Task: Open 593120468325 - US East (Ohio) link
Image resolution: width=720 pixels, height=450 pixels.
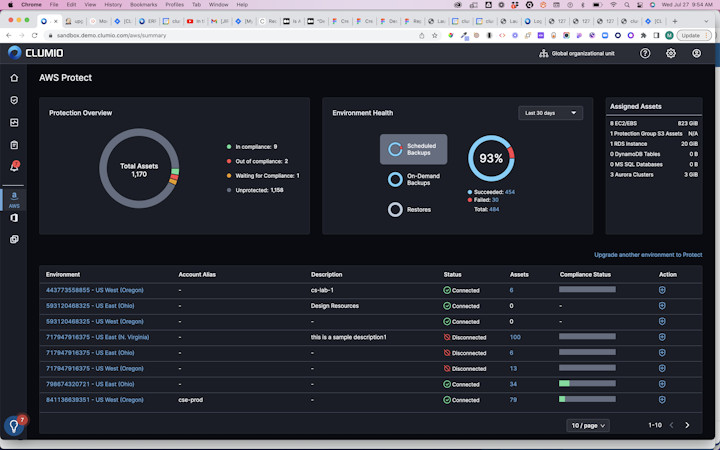Action: [x=90, y=306]
